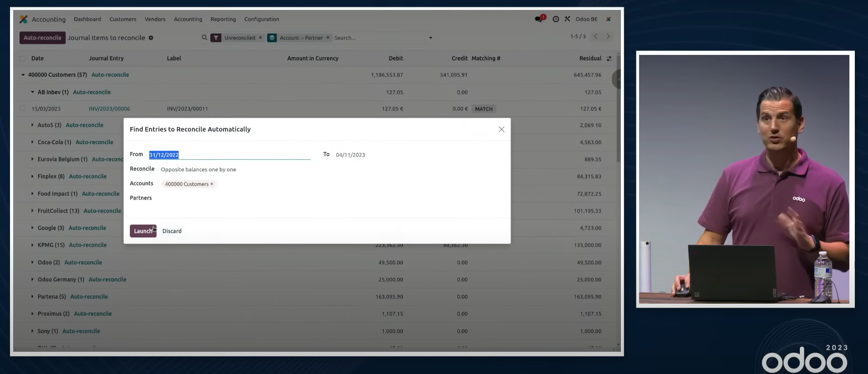Expand the FruitCollect group
This screenshot has height=374, width=868.
tap(32, 211)
